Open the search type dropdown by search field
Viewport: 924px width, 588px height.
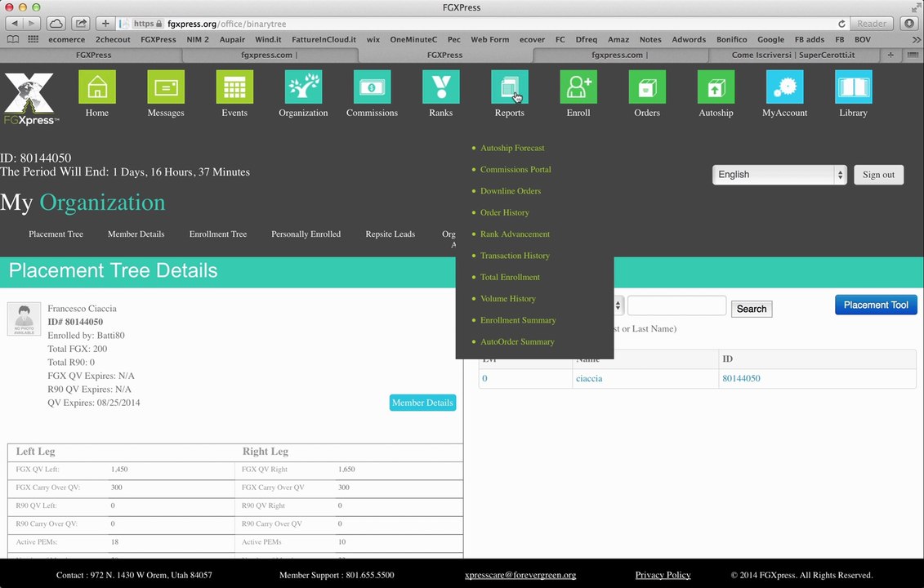pyautogui.click(x=618, y=305)
